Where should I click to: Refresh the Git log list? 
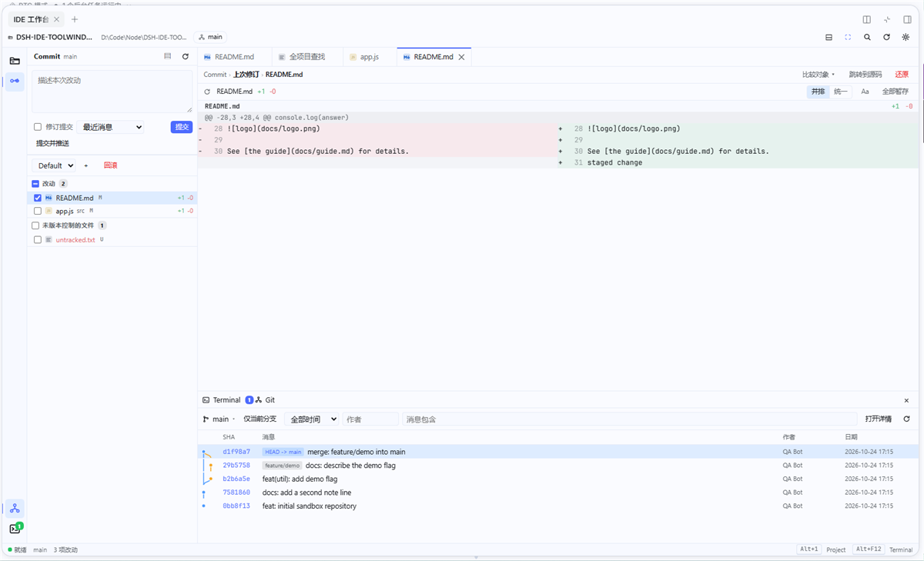point(906,419)
